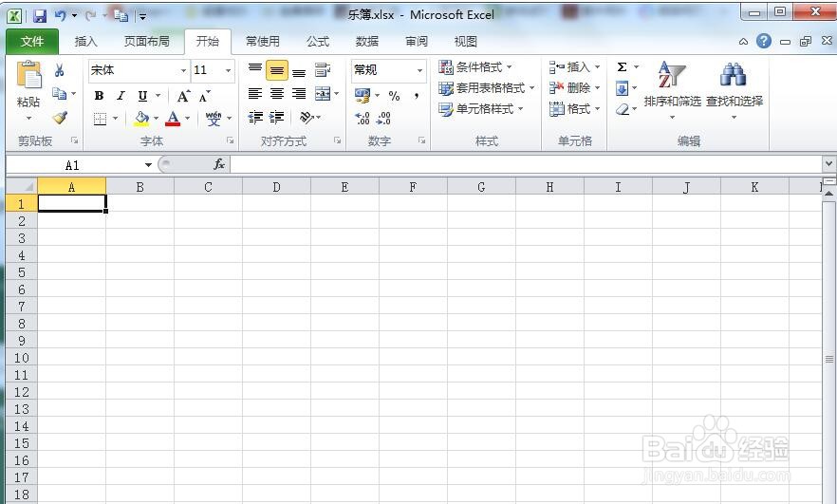The height and width of the screenshot is (504, 837).
Task: Open the 文件 File tab
Action: (x=32, y=41)
